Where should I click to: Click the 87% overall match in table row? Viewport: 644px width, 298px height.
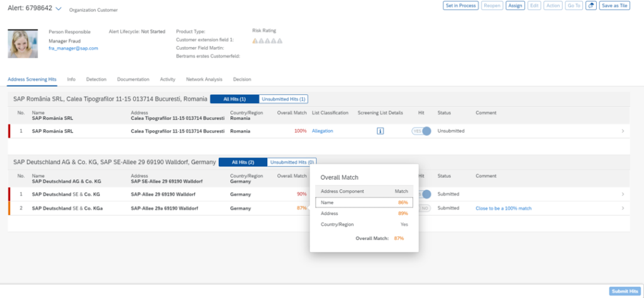click(302, 208)
